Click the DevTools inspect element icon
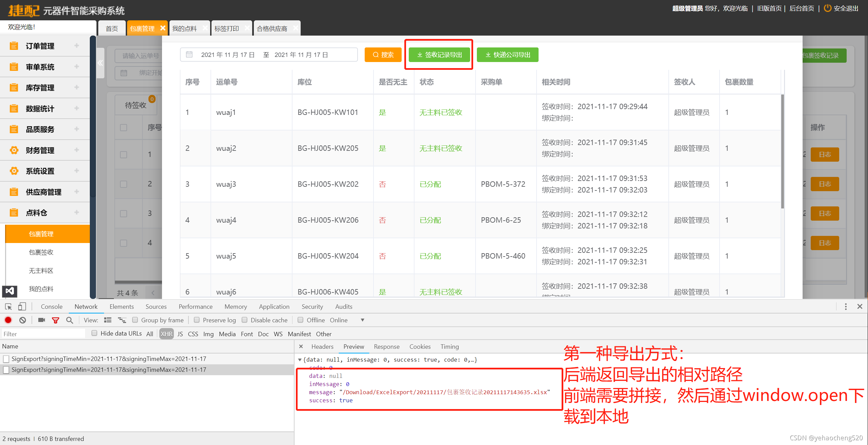This screenshot has height=445, width=868. click(x=8, y=307)
